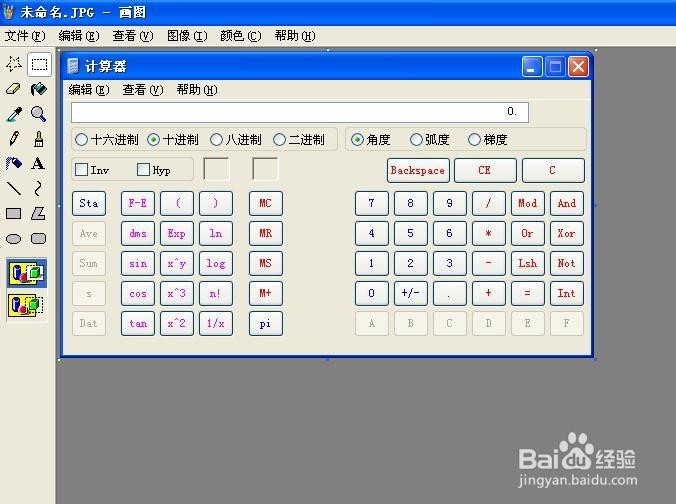The height and width of the screenshot is (504, 676).
Task: Click the Sta statistics button
Action: click(x=89, y=203)
